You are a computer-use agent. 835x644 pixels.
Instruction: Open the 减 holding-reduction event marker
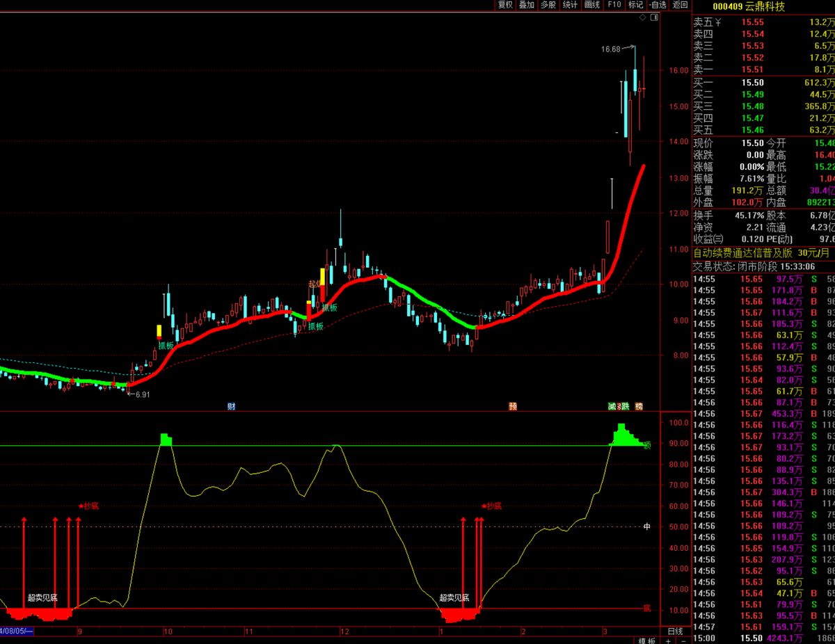click(612, 406)
